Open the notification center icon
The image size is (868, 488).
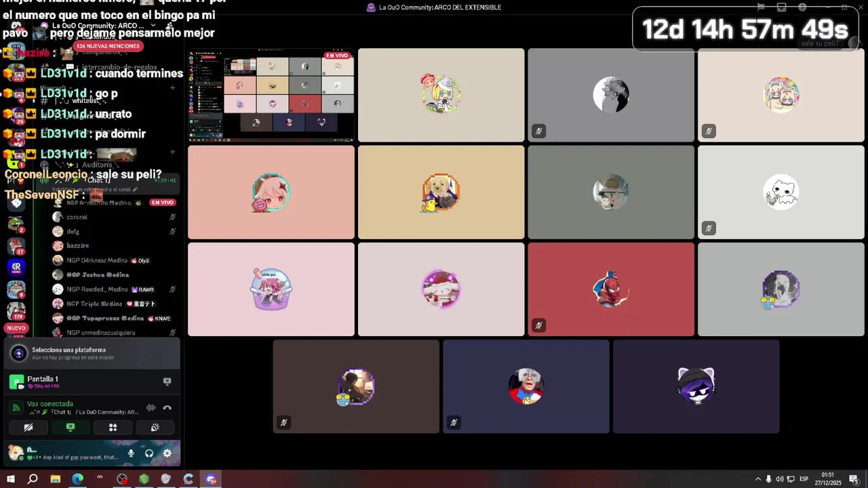[853, 479]
